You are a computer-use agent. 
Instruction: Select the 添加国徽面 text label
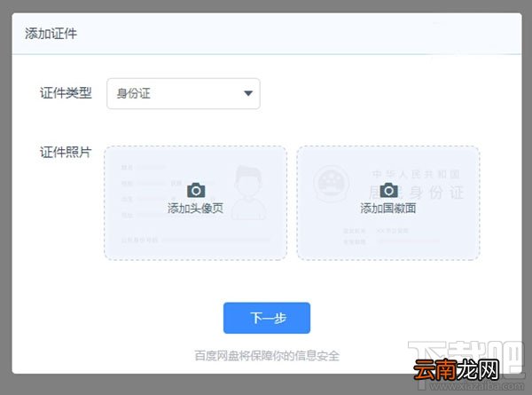[388, 209]
